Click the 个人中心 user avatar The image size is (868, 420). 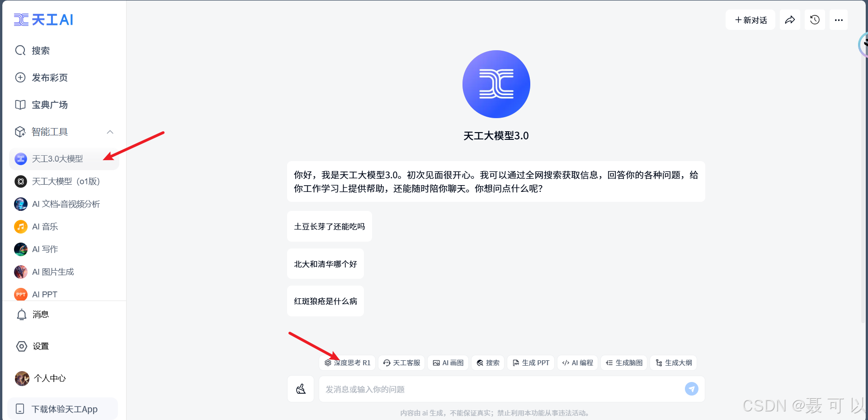point(22,378)
